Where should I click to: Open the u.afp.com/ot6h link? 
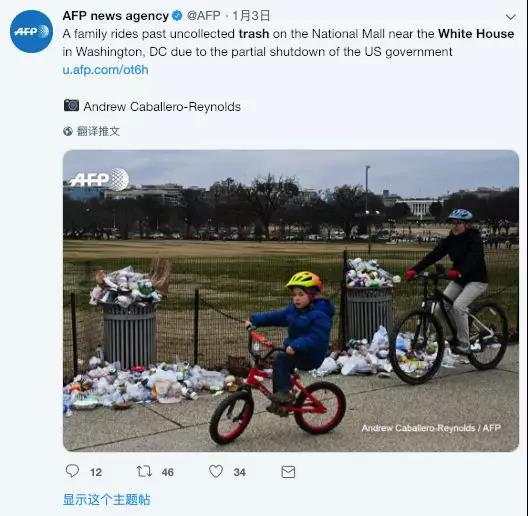pyautogui.click(x=105, y=70)
